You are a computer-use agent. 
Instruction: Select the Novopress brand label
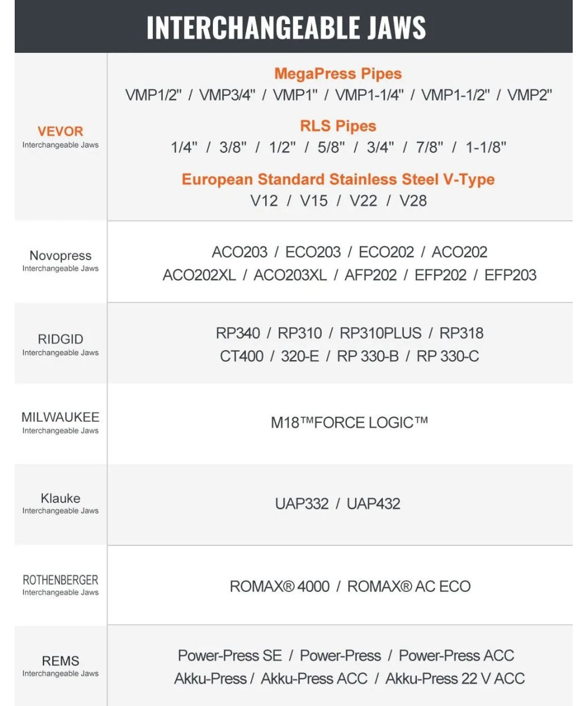click(61, 255)
